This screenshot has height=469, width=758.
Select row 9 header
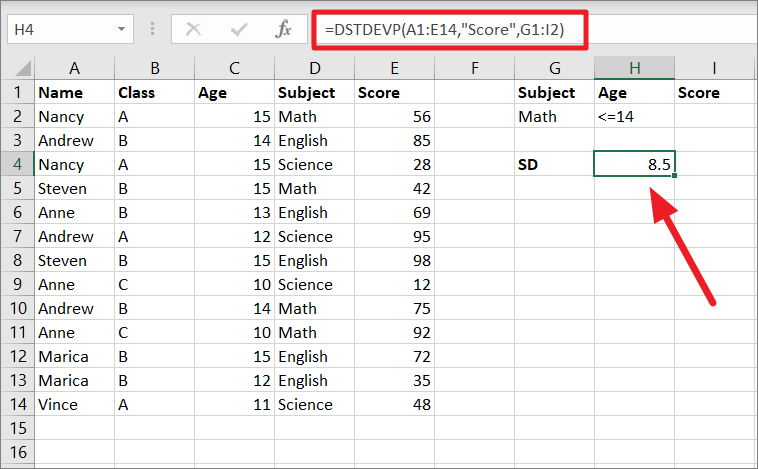(17, 284)
